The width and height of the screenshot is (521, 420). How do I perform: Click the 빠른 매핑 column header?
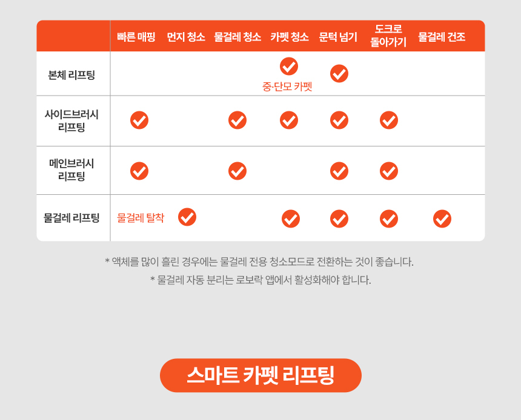tap(136, 37)
